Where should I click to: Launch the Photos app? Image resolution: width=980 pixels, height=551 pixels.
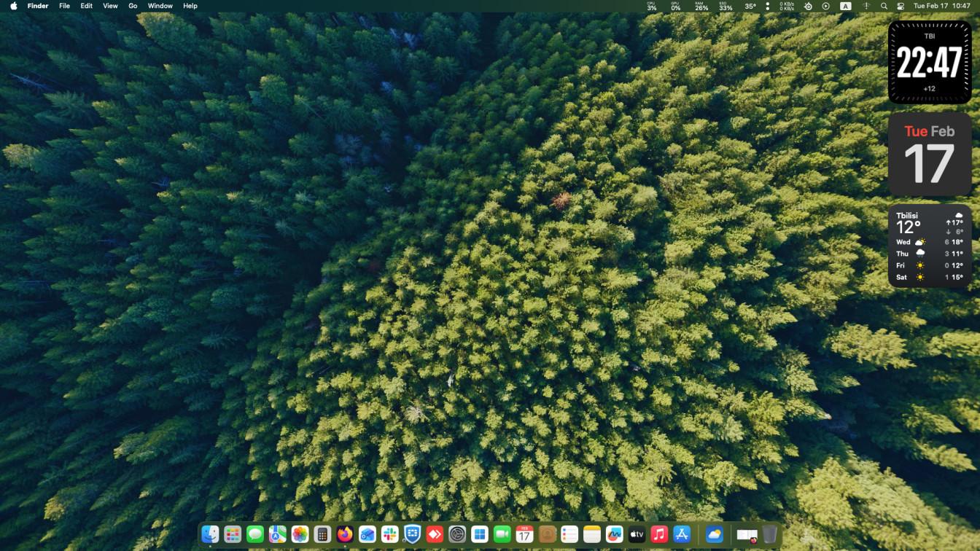pyautogui.click(x=300, y=534)
